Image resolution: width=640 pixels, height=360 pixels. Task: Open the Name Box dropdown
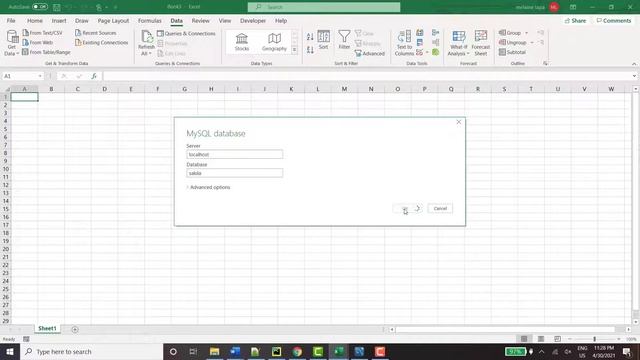(x=40, y=76)
